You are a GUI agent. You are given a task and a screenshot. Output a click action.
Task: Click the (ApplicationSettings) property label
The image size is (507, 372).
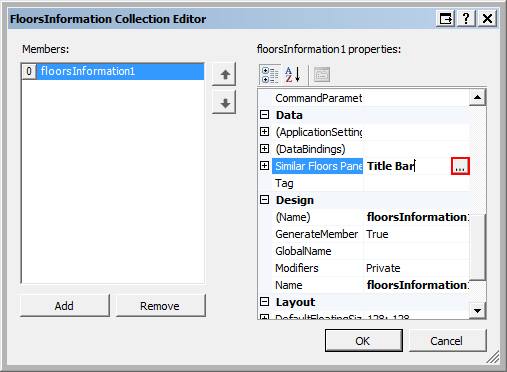click(319, 132)
